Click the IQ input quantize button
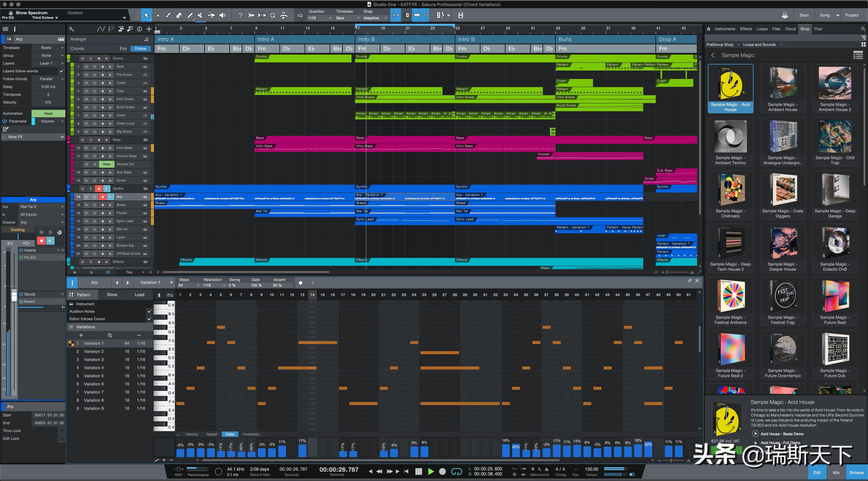 pos(300,15)
